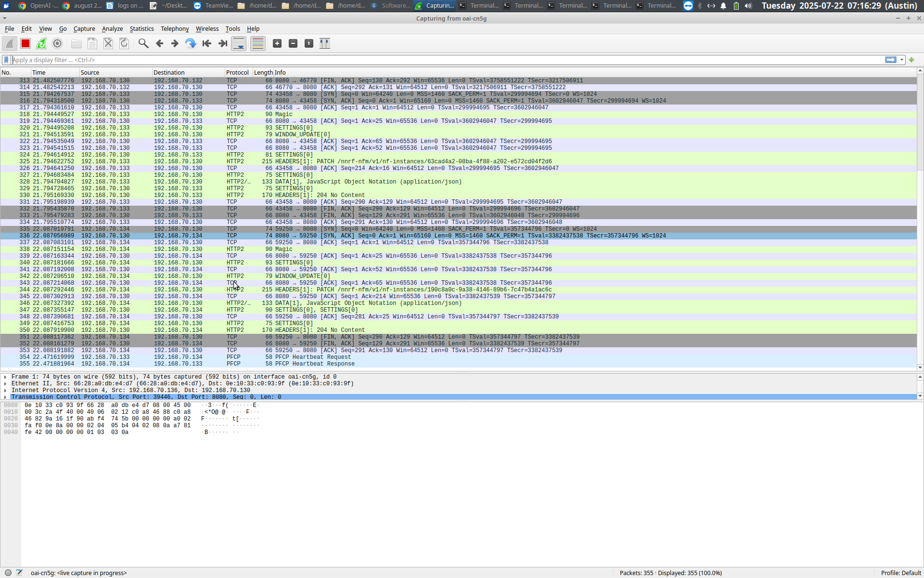Jump to specified packet blue arrow
Viewport: 924px width, 578px height.
coord(191,44)
